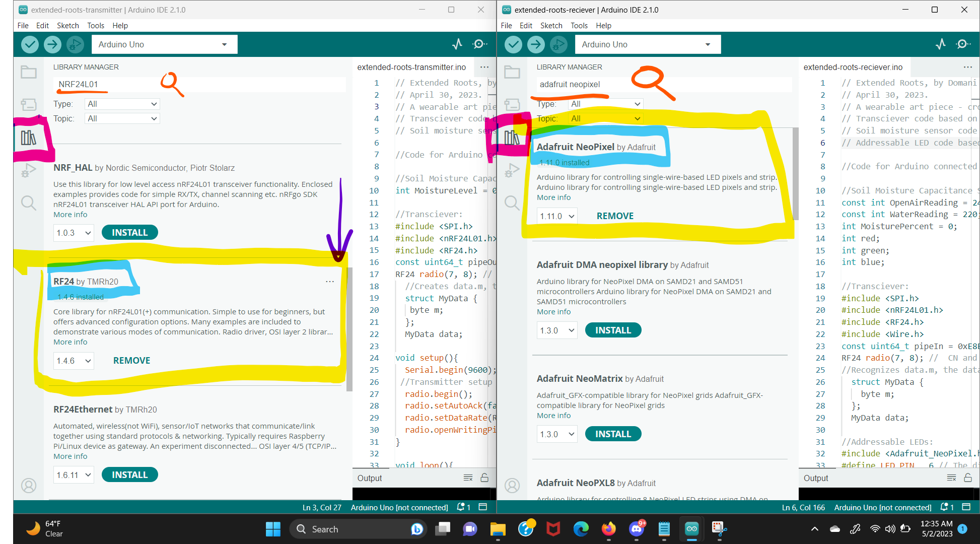The image size is (980, 544).
Task: Open Adafruit NeoPixel version 1.11.0 dropdown
Action: 557,216
